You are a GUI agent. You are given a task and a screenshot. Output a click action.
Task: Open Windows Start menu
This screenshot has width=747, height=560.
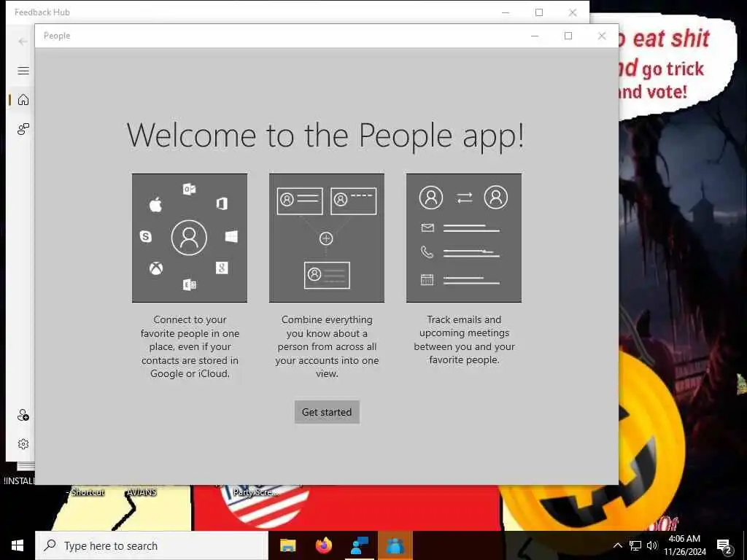[x=18, y=545]
